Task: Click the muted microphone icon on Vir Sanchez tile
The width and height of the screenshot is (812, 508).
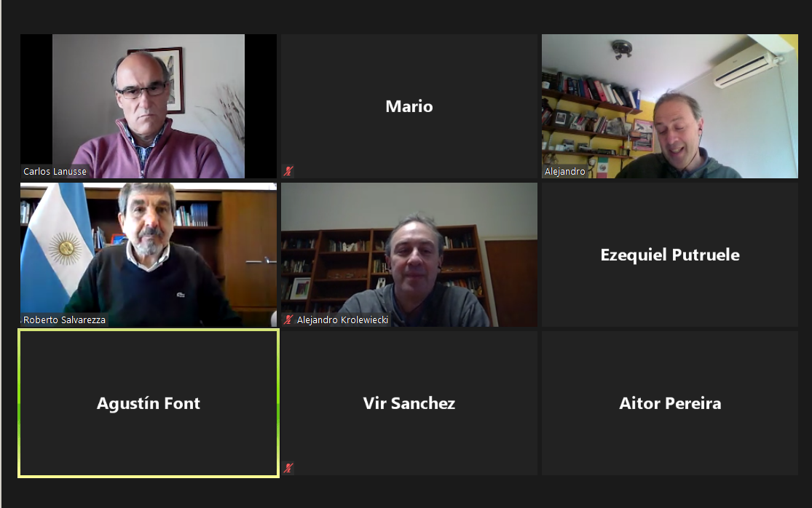Action: [x=288, y=468]
